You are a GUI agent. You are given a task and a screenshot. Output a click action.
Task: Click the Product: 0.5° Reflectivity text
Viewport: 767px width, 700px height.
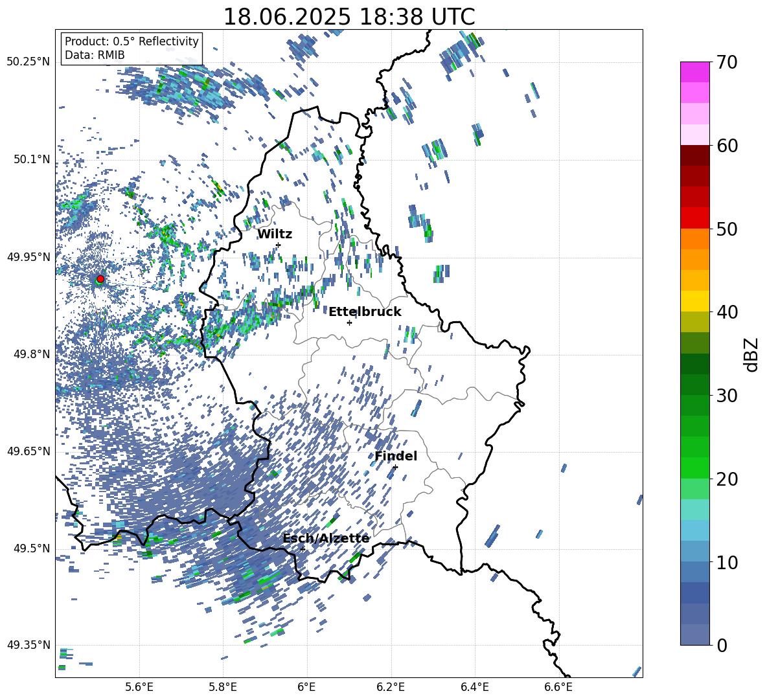click(132, 41)
